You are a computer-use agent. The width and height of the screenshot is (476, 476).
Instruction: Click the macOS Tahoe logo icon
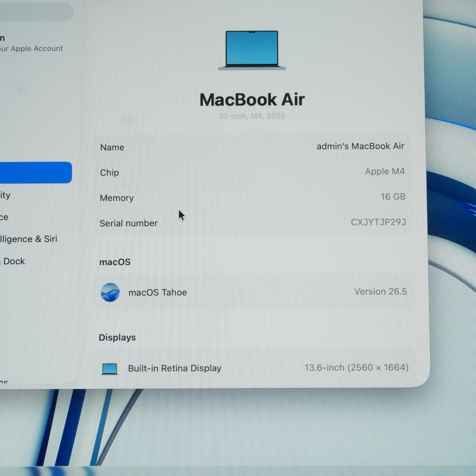coord(110,292)
